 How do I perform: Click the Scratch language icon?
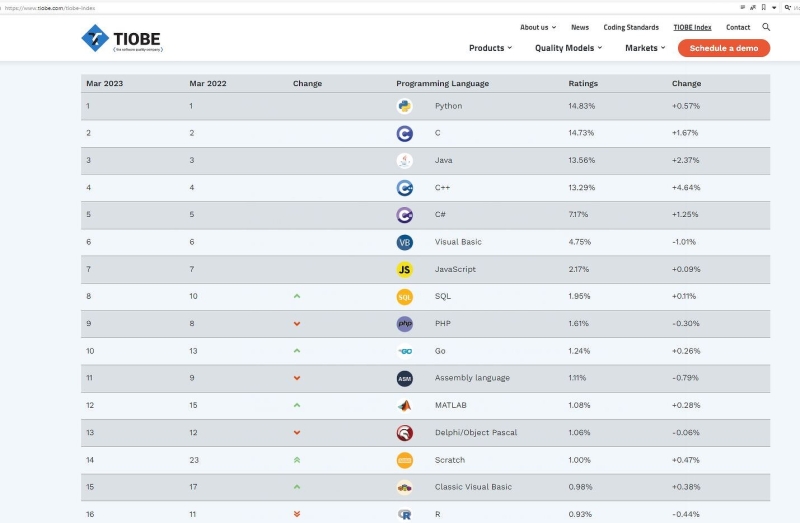coord(404,460)
